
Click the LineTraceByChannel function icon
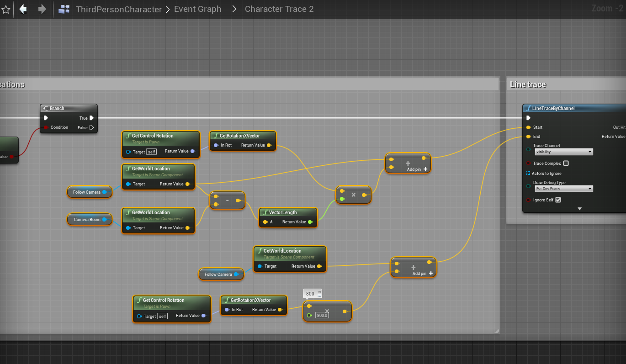(528, 108)
